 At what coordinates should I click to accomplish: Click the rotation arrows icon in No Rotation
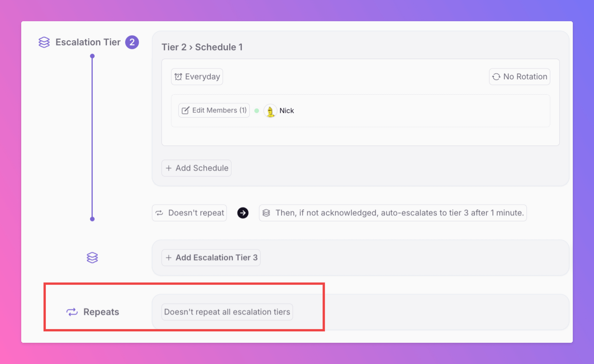click(x=496, y=77)
